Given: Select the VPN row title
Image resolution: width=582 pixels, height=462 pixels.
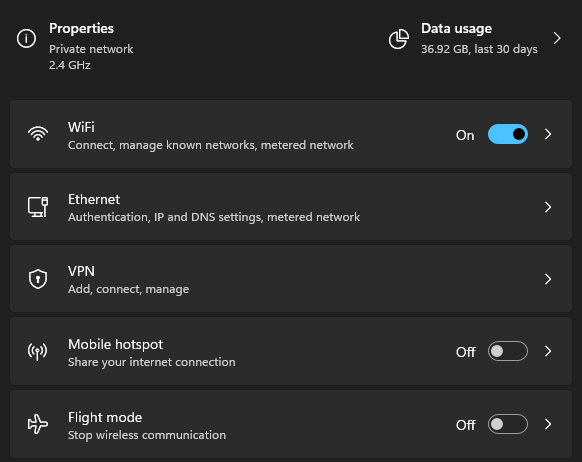Looking at the screenshot, I should pos(81,271).
